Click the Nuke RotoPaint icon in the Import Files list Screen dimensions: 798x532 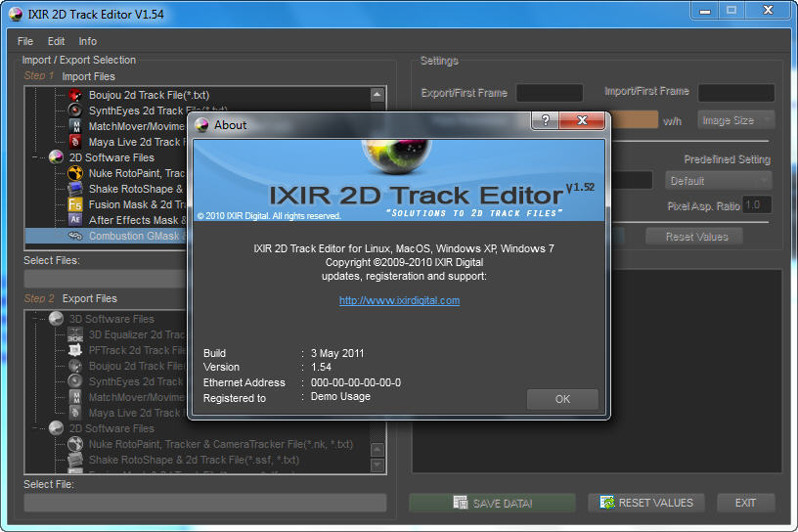coord(75,173)
